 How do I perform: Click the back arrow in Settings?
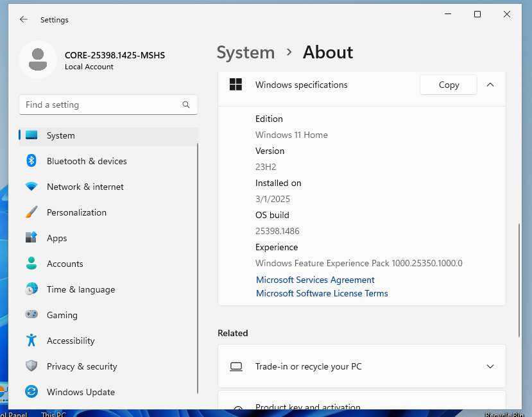click(x=23, y=19)
